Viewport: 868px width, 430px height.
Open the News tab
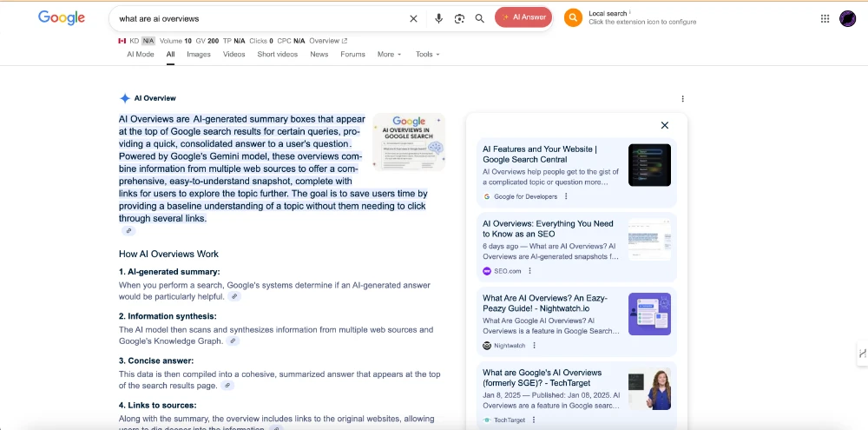pyautogui.click(x=319, y=54)
